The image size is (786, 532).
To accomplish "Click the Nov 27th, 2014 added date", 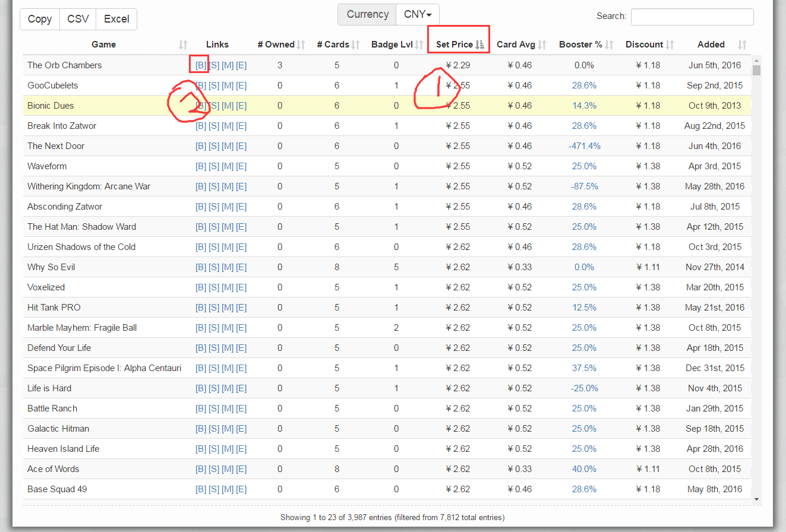I will click(x=715, y=267).
